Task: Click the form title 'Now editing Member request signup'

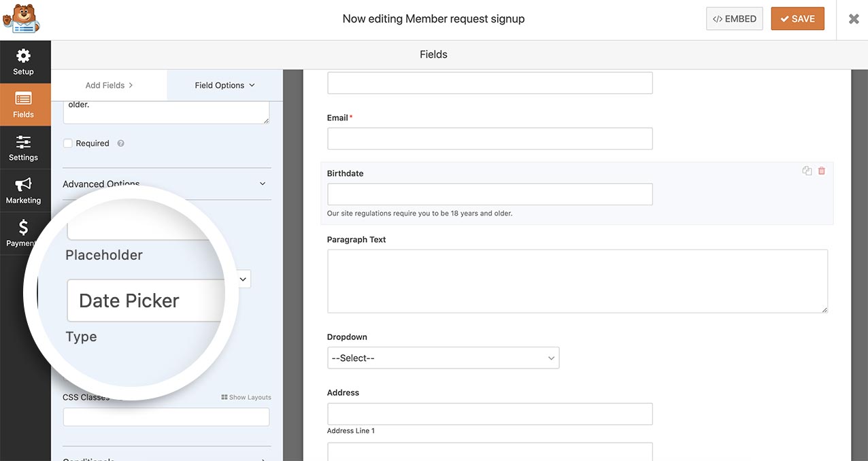Action: 433,19
